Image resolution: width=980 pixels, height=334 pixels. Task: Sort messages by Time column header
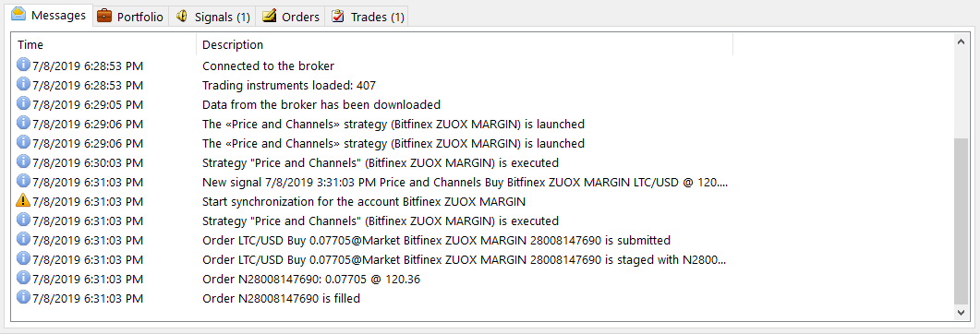(x=103, y=45)
